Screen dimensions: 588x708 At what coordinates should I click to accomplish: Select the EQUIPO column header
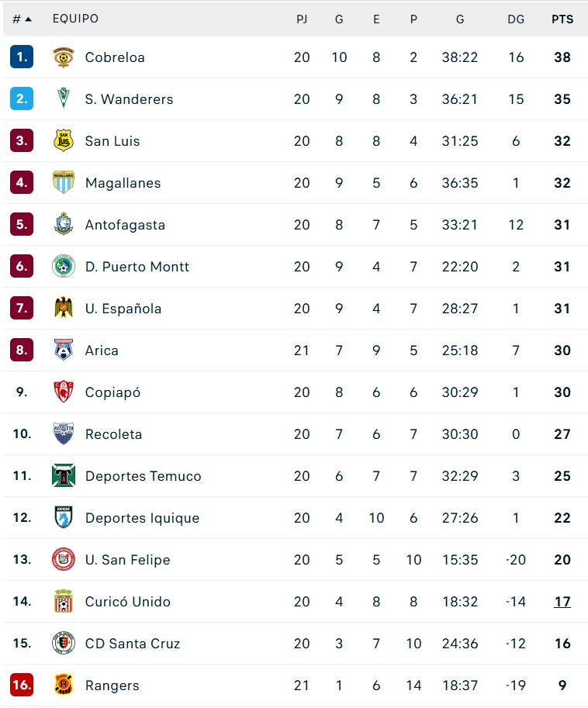pos(75,19)
